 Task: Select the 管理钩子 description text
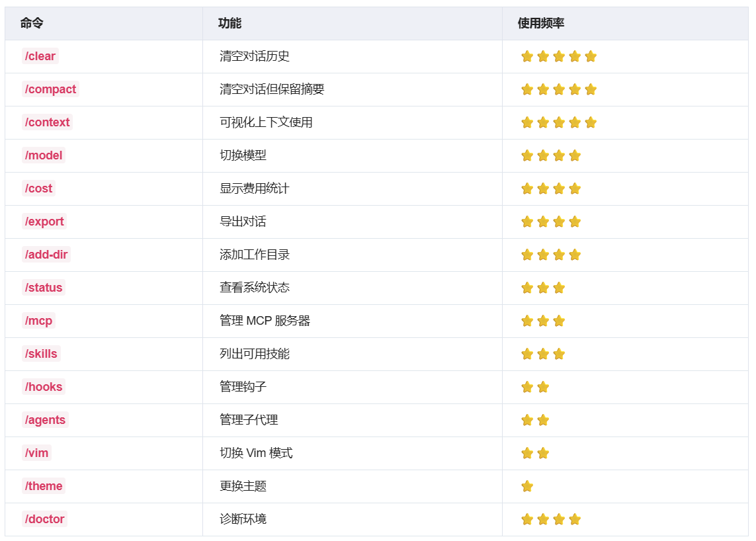tap(243, 387)
